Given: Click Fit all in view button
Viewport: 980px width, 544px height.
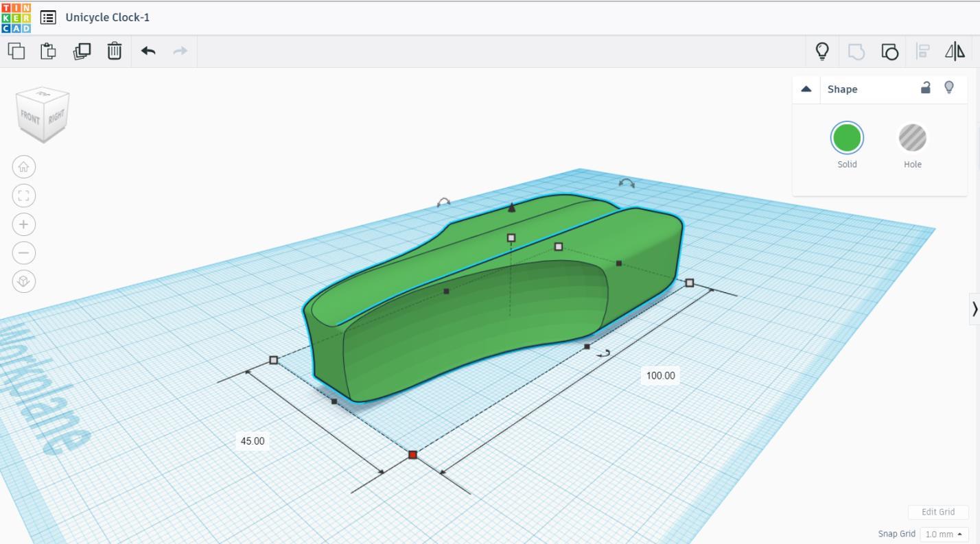Looking at the screenshot, I should 24,196.
